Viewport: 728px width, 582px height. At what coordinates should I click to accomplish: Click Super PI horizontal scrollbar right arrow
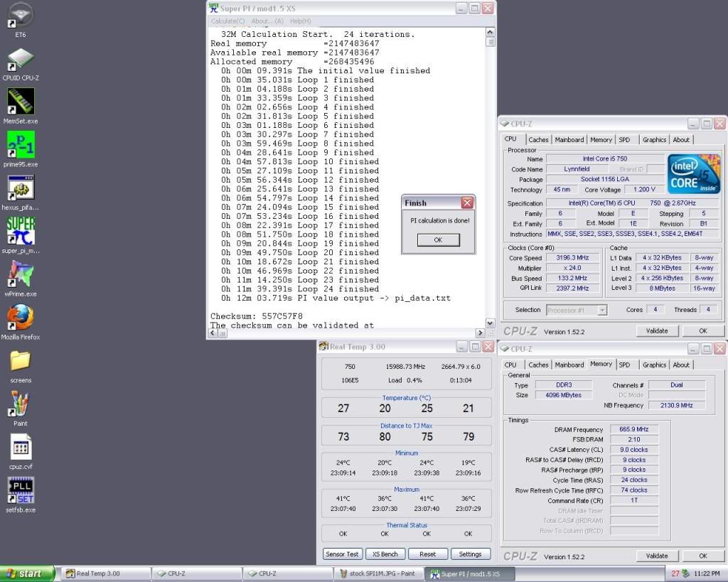pos(480,333)
